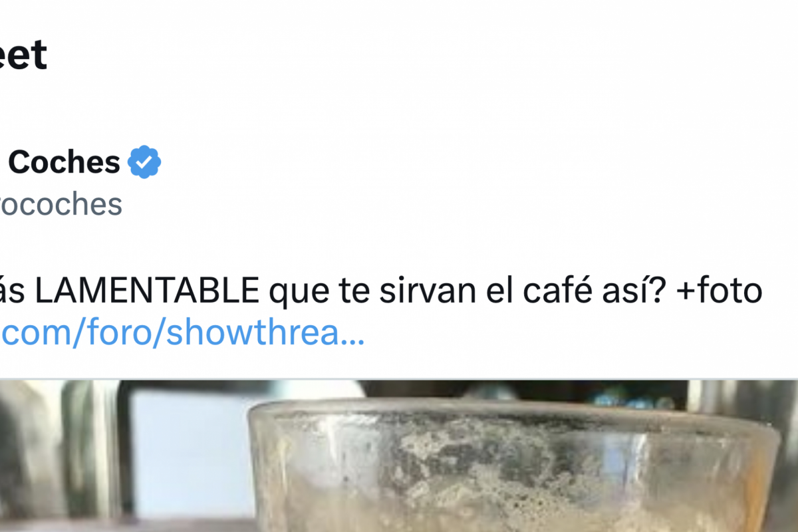Open the dirty coffee glass photo

pos(399,456)
